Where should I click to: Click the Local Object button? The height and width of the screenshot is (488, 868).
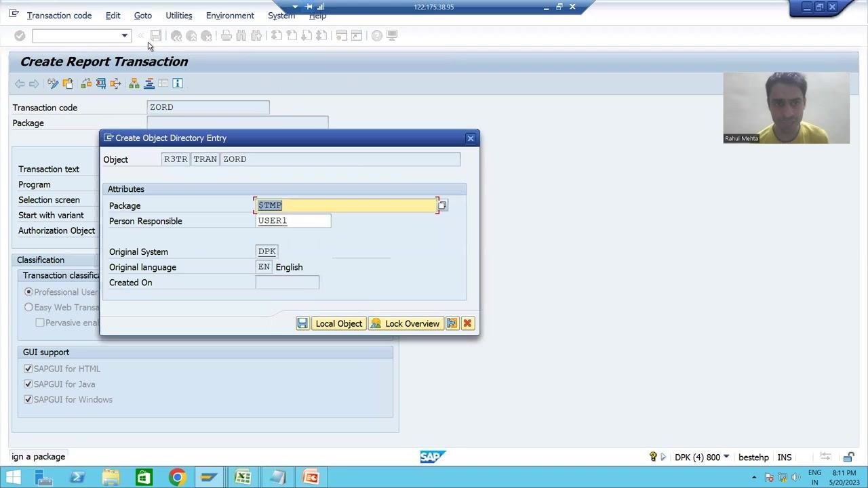338,324
